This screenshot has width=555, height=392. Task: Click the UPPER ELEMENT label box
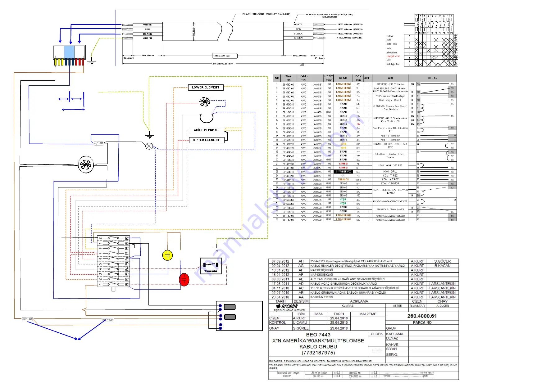[x=206, y=140]
